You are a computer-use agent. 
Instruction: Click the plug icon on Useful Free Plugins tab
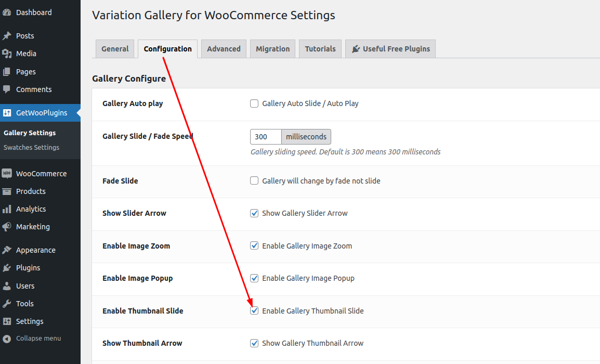coord(356,48)
